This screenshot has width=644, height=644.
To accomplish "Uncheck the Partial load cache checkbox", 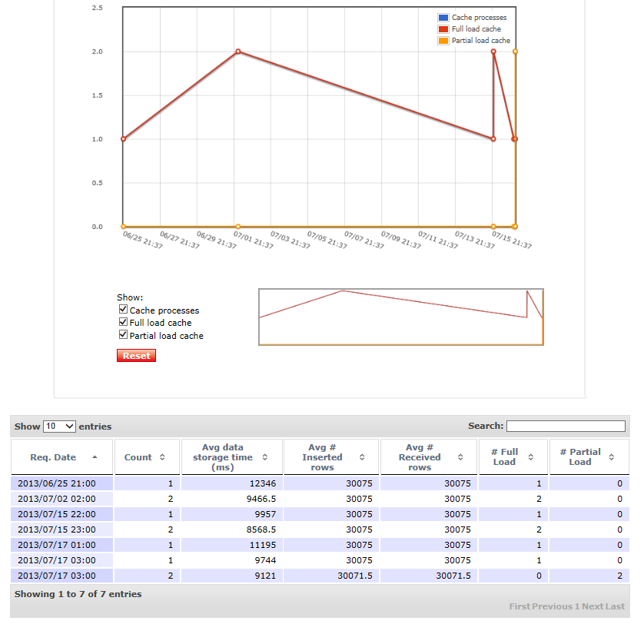I will (123, 334).
